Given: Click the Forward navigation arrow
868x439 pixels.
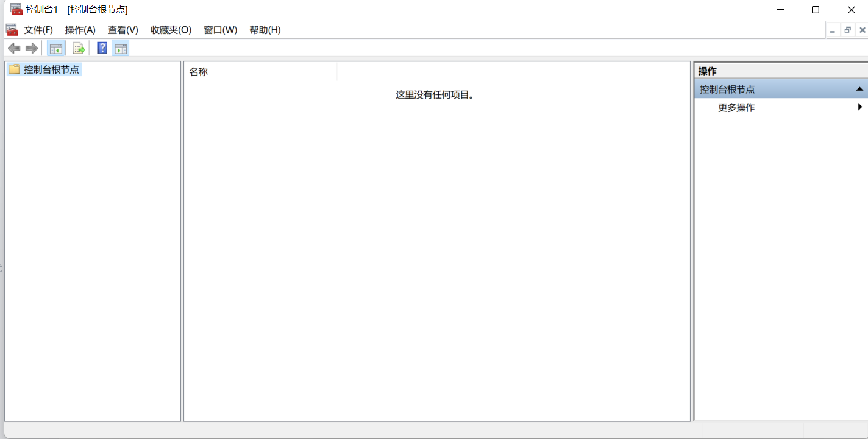Looking at the screenshot, I should coord(31,48).
